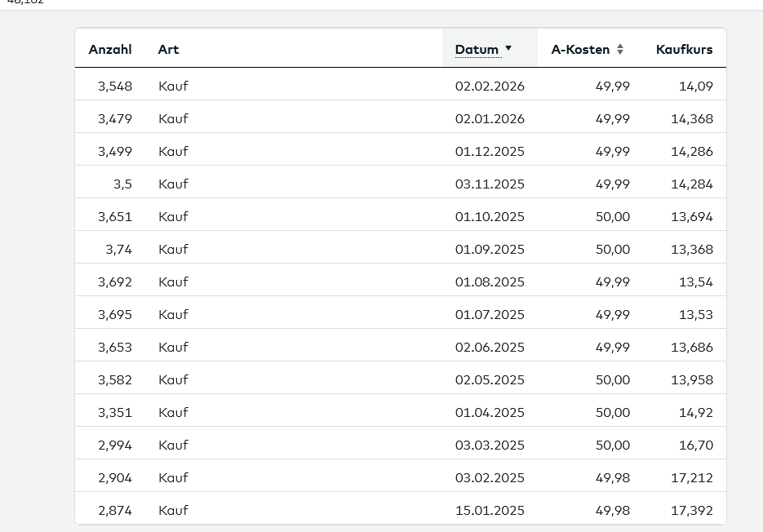This screenshot has height=532, width=763.
Task: Click purchase price 16,70
Action: pyautogui.click(x=696, y=445)
